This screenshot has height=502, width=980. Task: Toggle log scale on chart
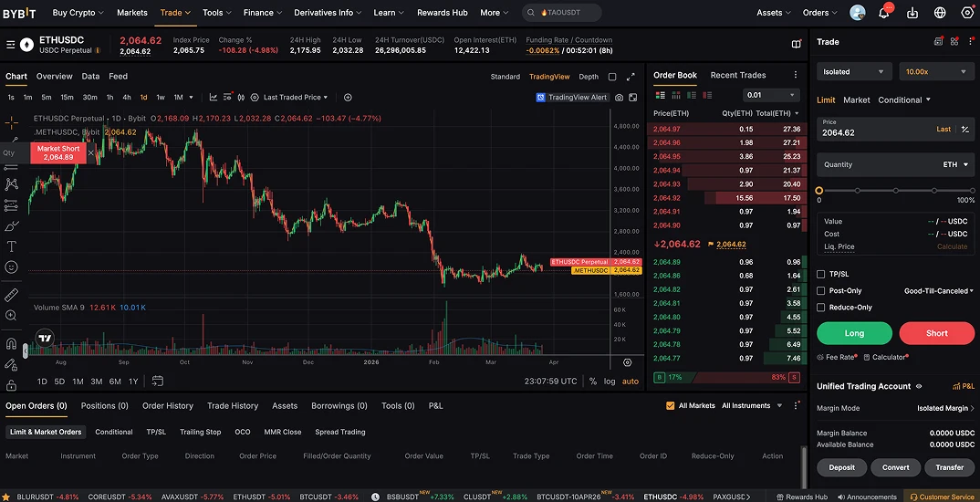[610, 382]
